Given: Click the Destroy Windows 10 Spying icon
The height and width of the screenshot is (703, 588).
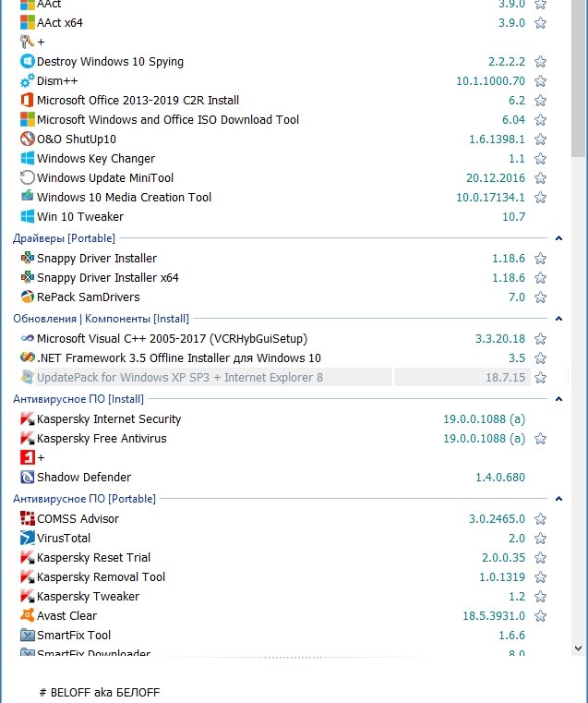Looking at the screenshot, I should 28,61.
